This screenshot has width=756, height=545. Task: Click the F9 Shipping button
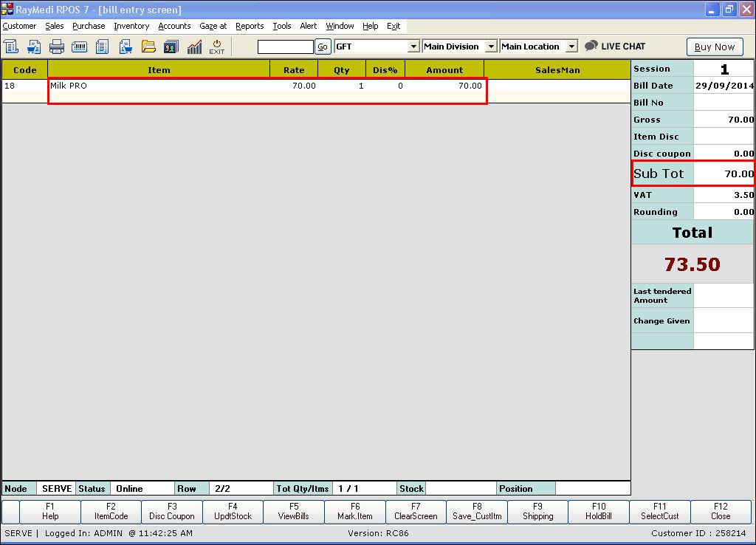coord(537,511)
